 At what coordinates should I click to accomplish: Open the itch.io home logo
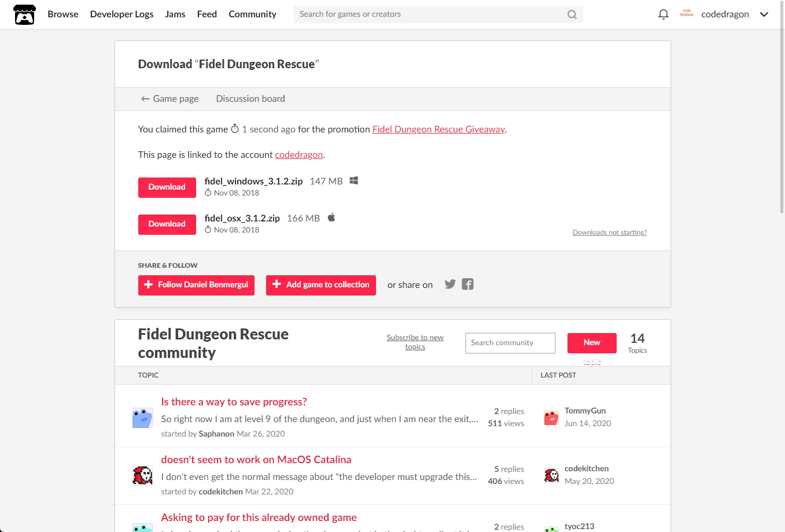pyautogui.click(x=24, y=14)
